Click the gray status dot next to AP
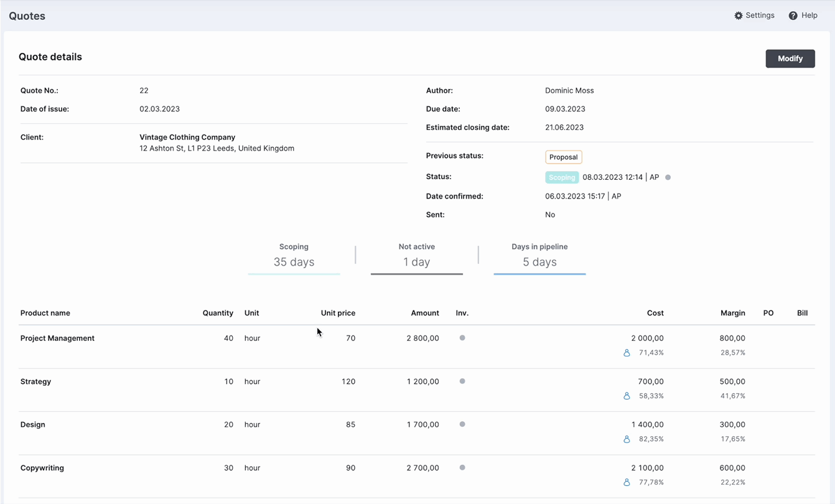Image resolution: width=835 pixels, height=504 pixels. click(668, 177)
